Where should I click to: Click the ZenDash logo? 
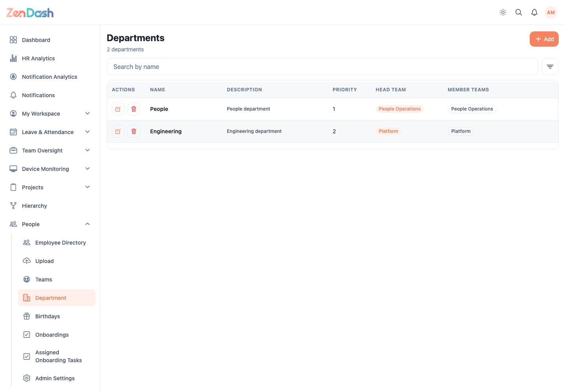coord(30,13)
